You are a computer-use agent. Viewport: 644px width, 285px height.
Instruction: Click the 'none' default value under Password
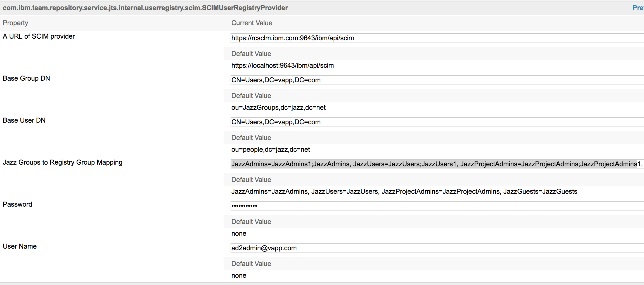239,233
